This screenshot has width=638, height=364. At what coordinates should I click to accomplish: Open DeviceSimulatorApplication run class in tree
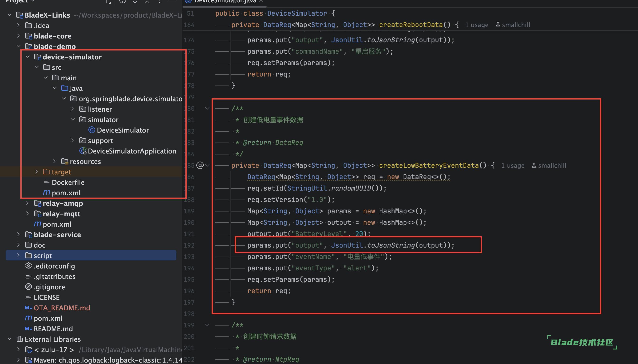[132, 151]
